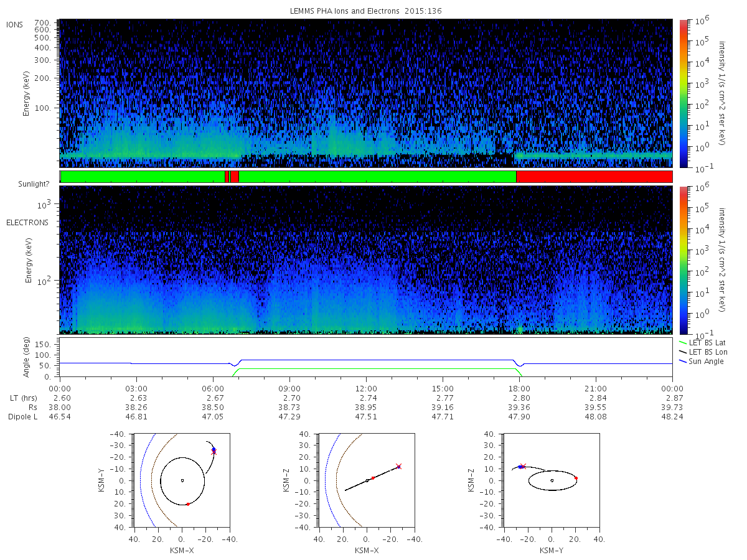
Task: Click the spacecraft position marker in the KSM-X/KSM-Z plot
Action: pyautogui.click(x=398, y=466)
